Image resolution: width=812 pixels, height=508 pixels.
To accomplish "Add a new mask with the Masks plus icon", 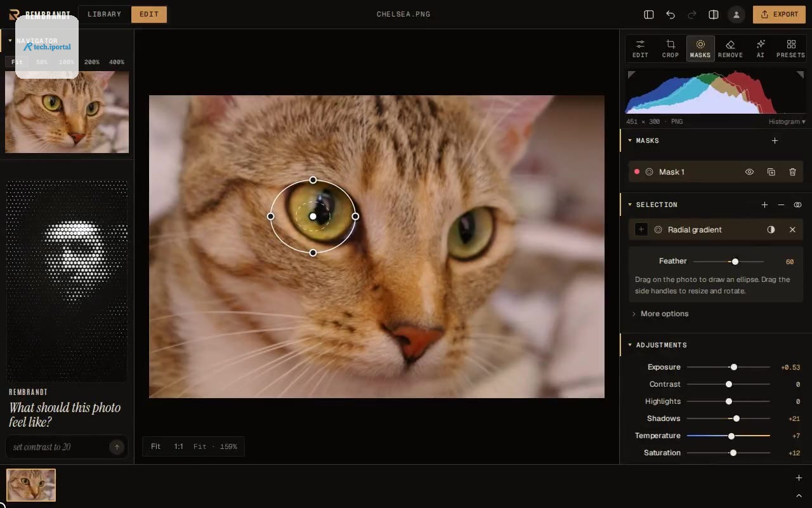I will click(x=775, y=140).
